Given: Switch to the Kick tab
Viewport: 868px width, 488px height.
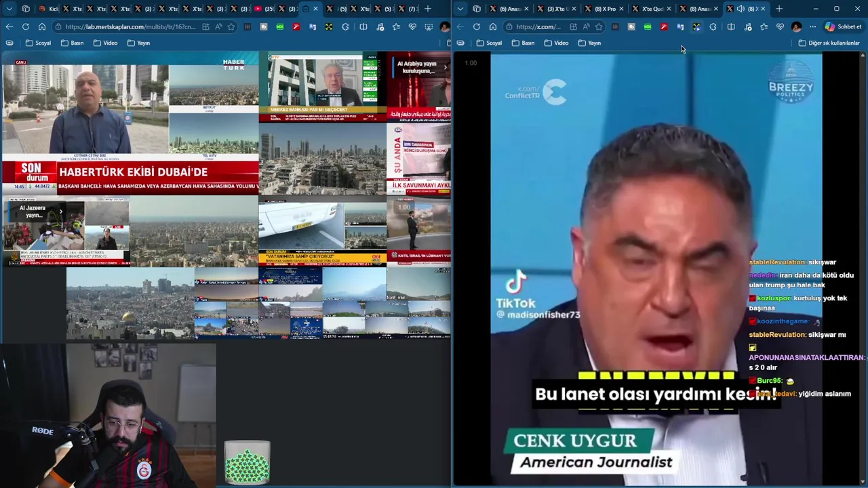Looking at the screenshot, I should pyautogui.click(x=50, y=9).
